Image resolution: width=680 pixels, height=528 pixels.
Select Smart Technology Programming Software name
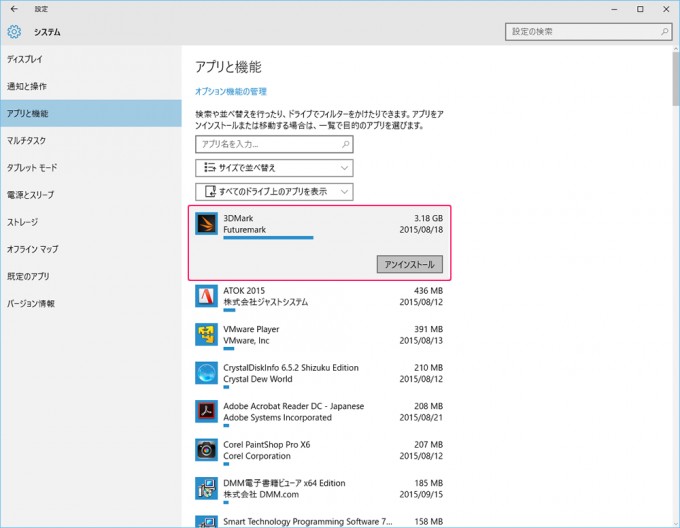[x=307, y=521]
